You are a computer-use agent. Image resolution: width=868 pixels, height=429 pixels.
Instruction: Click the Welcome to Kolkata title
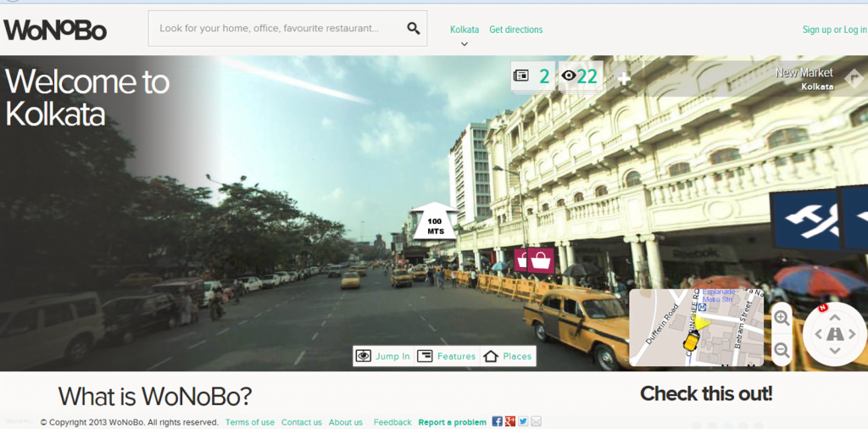87,98
